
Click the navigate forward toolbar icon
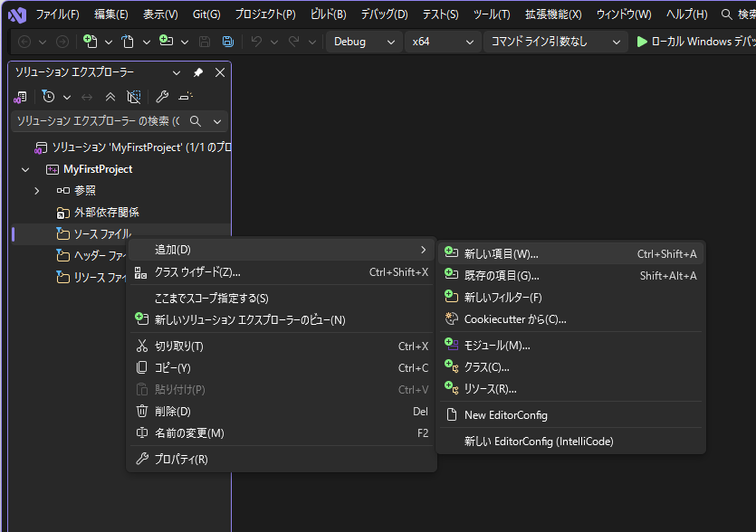pos(62,42)
